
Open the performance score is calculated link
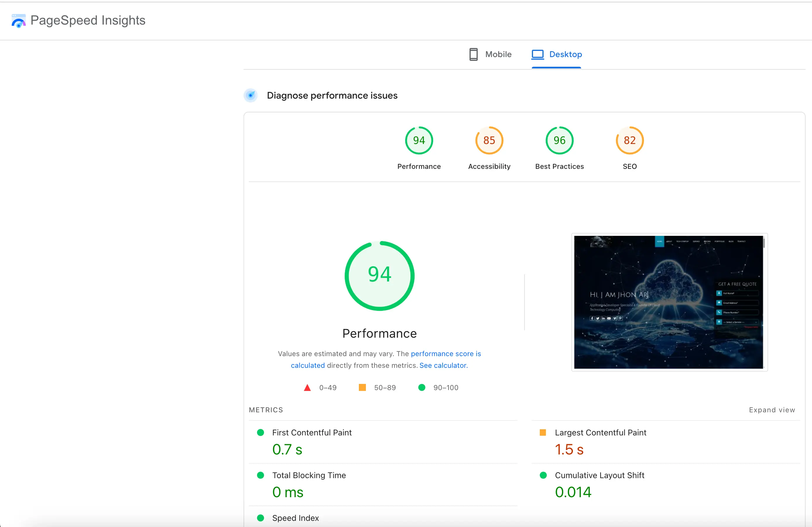coord(445,354)
